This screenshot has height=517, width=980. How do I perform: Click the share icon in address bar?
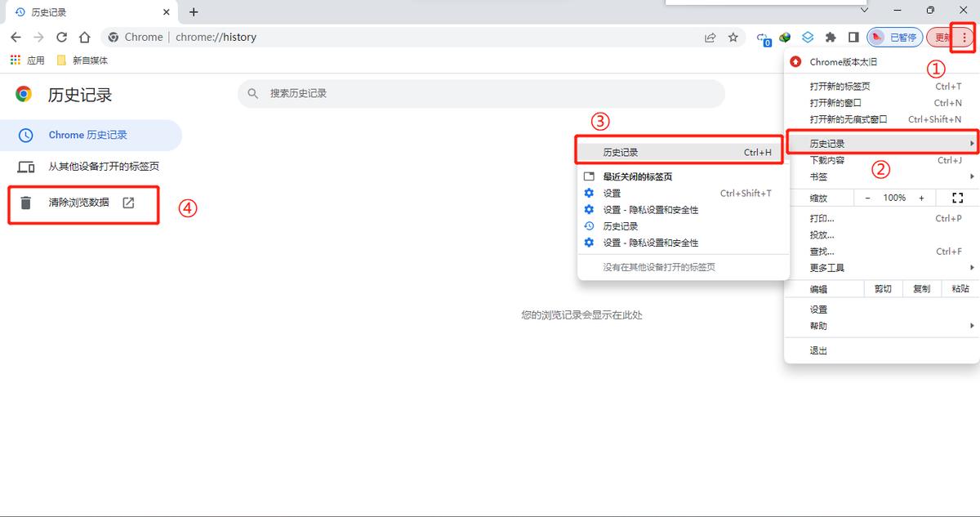tap(710, 37)
